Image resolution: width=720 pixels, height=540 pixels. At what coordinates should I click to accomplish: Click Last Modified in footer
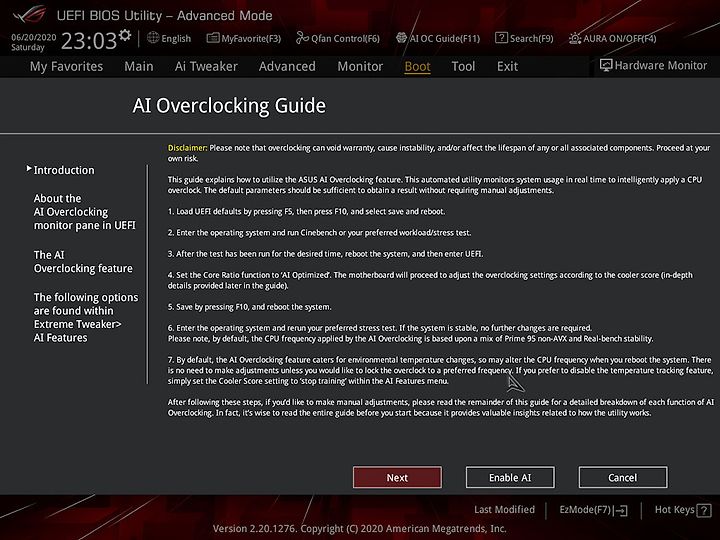pos(504,510)
